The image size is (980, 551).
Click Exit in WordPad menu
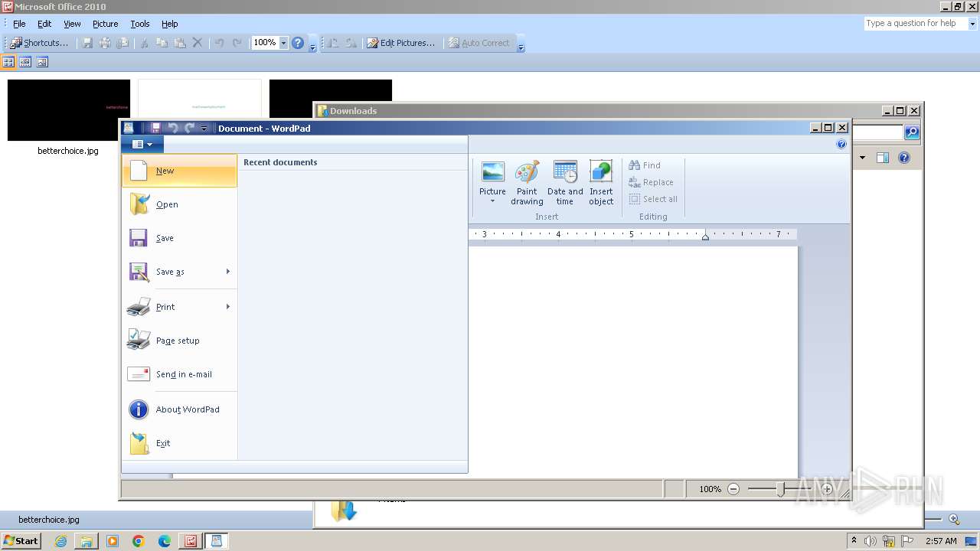[x=179, y=443]
